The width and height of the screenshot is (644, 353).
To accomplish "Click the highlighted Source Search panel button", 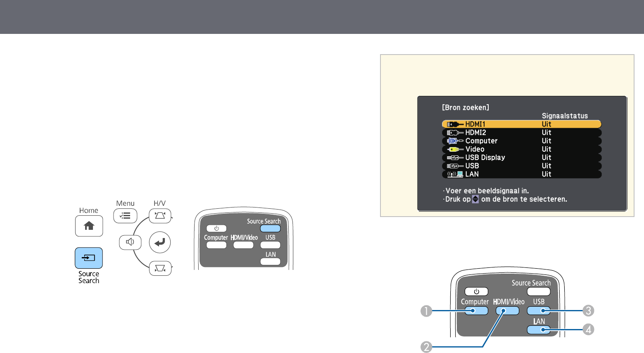I will pyautogui.click(x=89, y=258).
